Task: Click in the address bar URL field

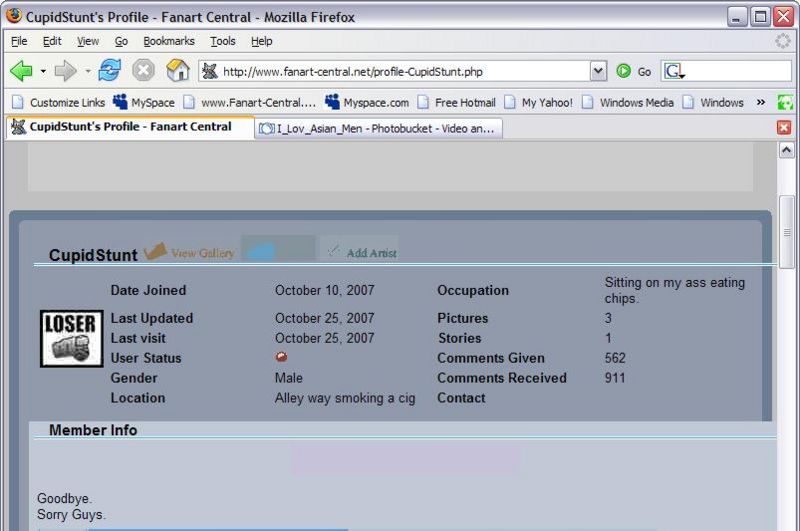Action: point(400,71)
